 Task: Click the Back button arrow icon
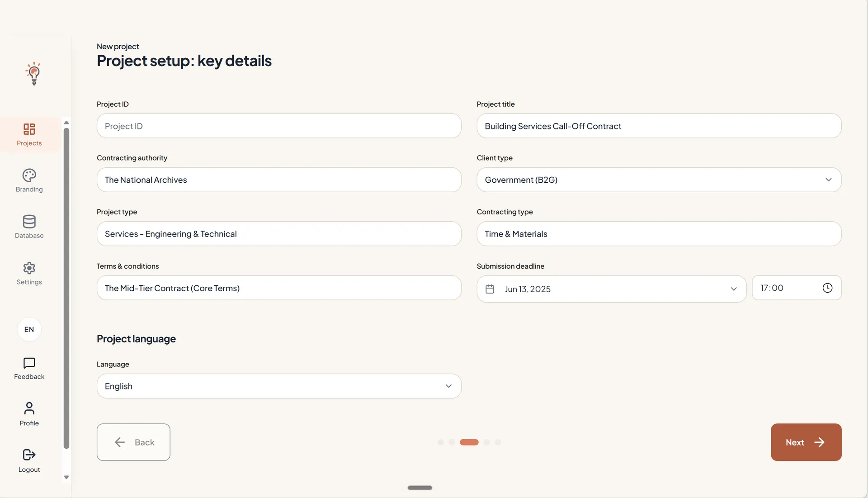(x=120, y=442)
